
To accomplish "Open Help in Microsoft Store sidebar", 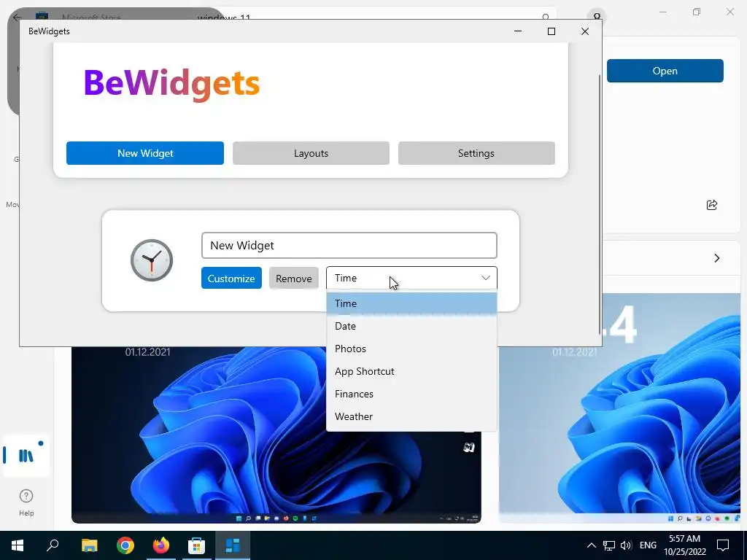I will [x=26, y=502].
